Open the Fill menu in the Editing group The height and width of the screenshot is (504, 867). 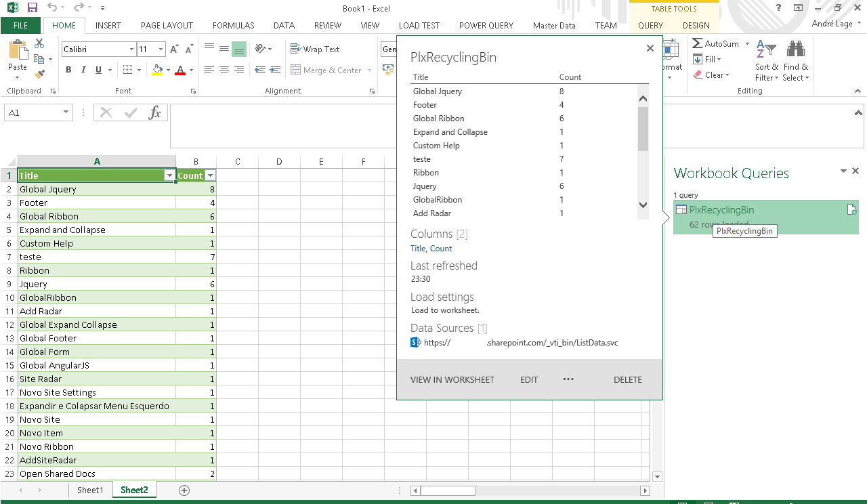(x=708, y=60)
